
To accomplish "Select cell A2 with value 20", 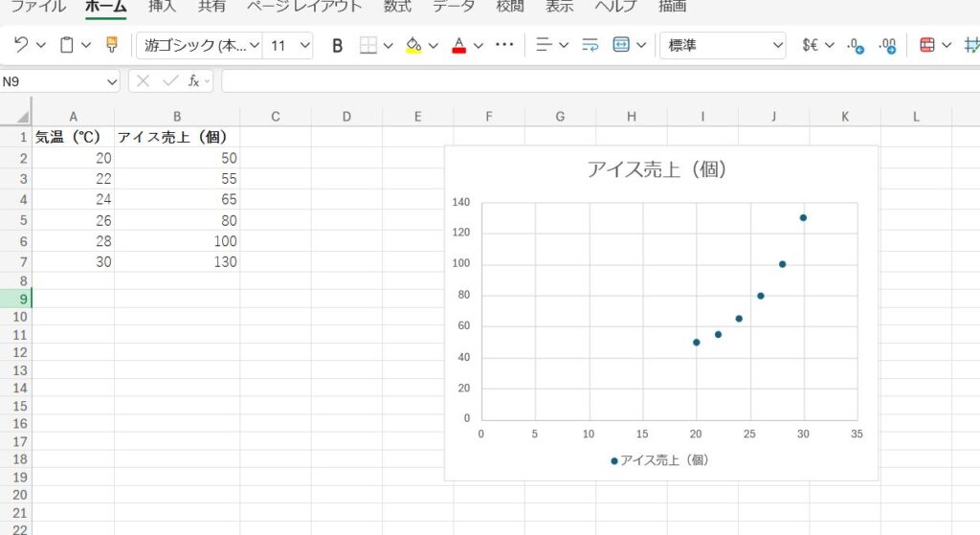I will pyautogui.click(x=73, y=158).
